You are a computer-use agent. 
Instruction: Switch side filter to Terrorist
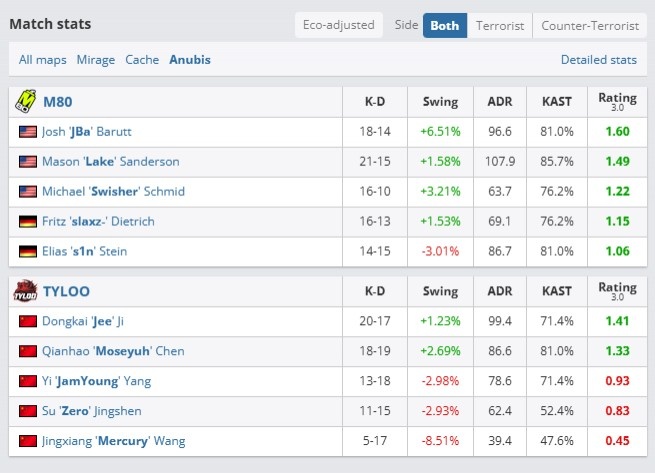[x=500, y=25]
